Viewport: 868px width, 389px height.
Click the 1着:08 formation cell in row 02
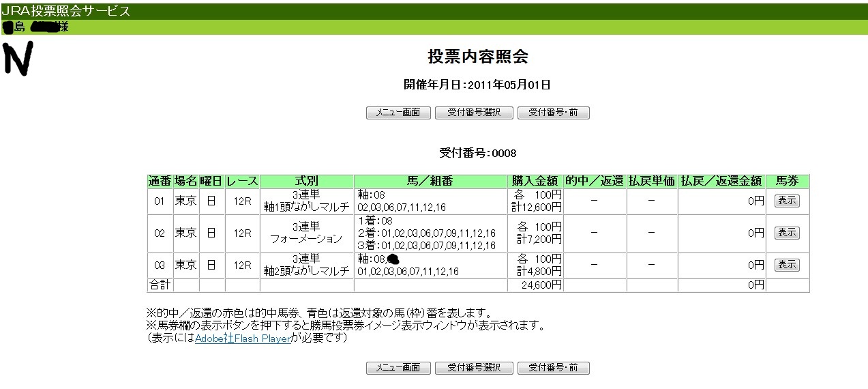point(430,233)
